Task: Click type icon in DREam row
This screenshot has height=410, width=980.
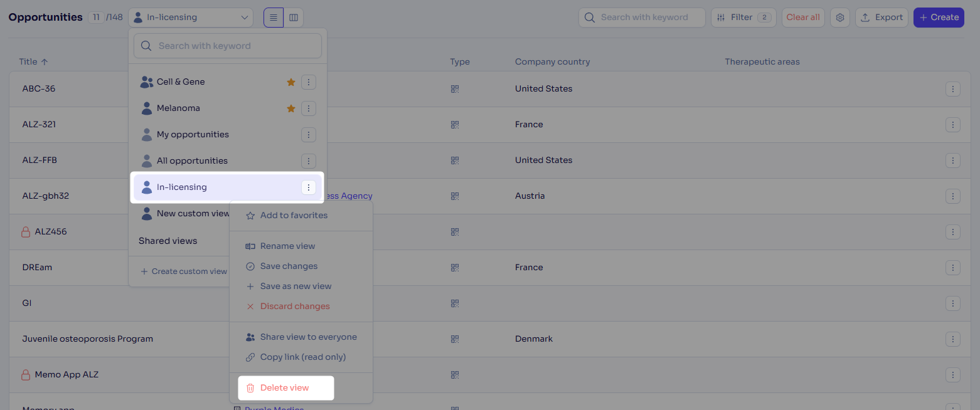Action: tap(455, 268)
